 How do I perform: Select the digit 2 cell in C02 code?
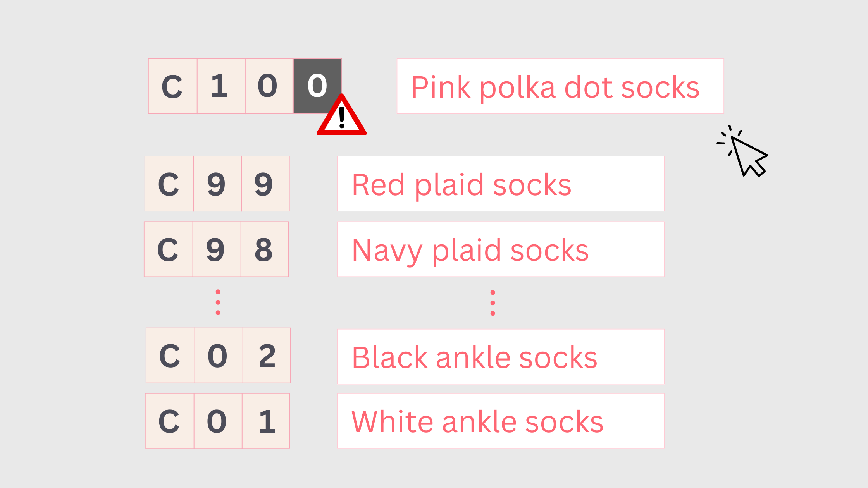tap(267, 356)
